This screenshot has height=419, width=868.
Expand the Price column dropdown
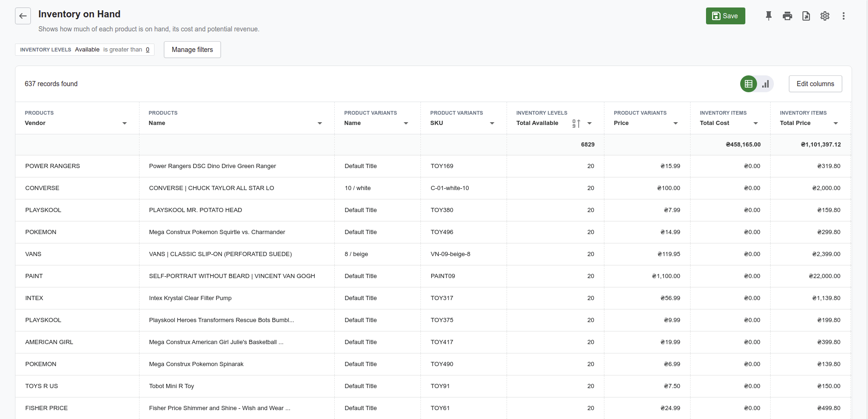(676, 123)
